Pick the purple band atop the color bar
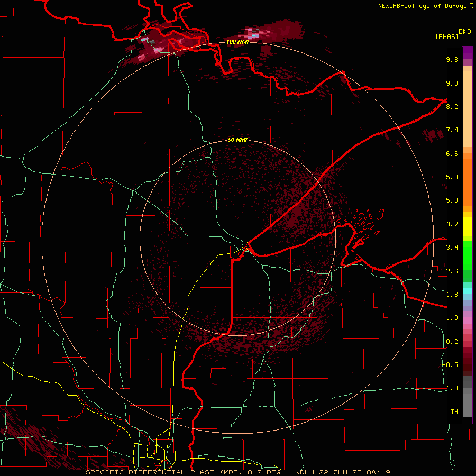The width and height of the screenshot is (476, 476). (x=467, y=53)
